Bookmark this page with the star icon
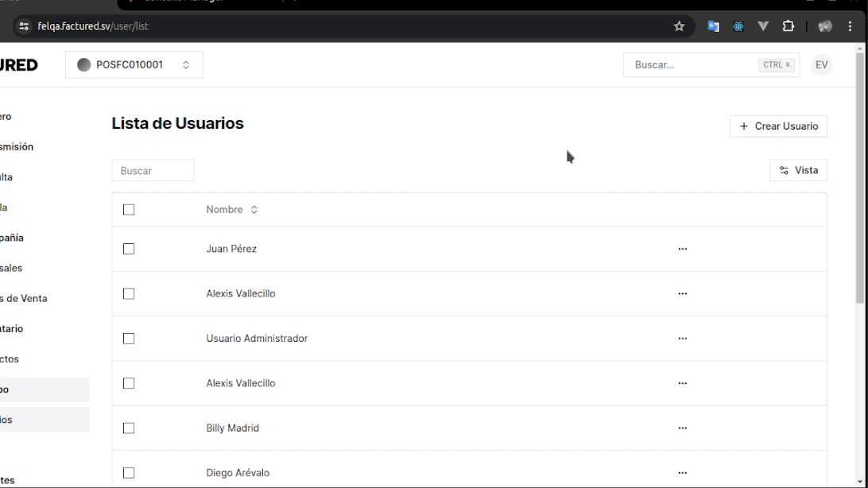 679,26
